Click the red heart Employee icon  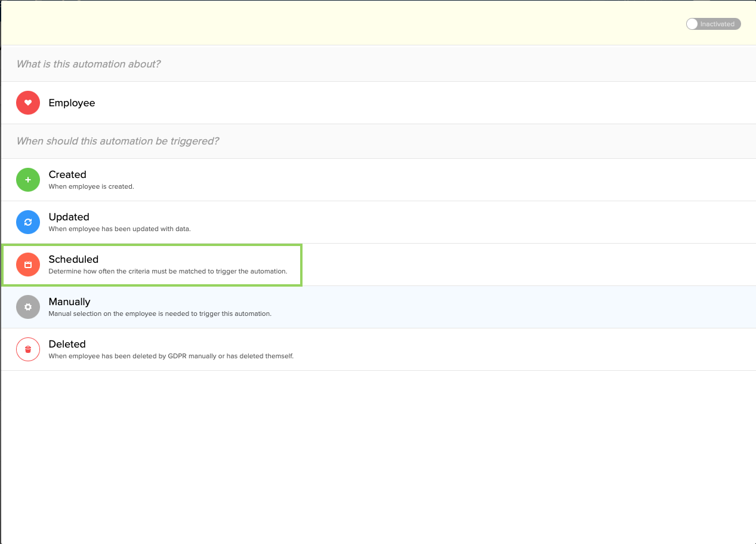pos(28,103)
